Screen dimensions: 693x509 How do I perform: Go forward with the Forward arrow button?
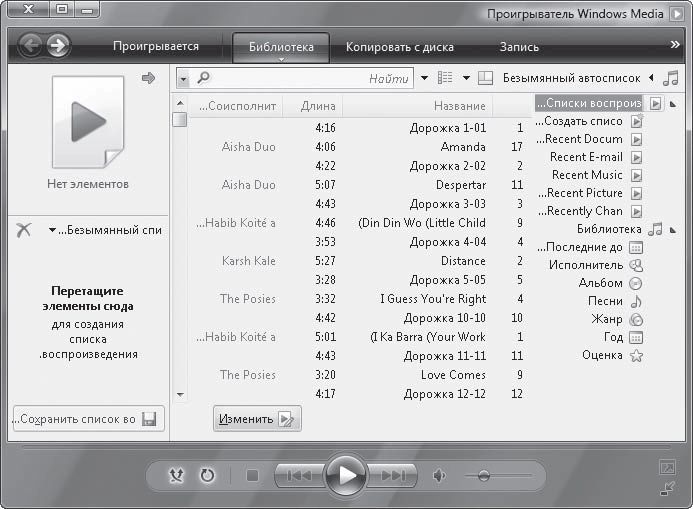coord(58,46)
